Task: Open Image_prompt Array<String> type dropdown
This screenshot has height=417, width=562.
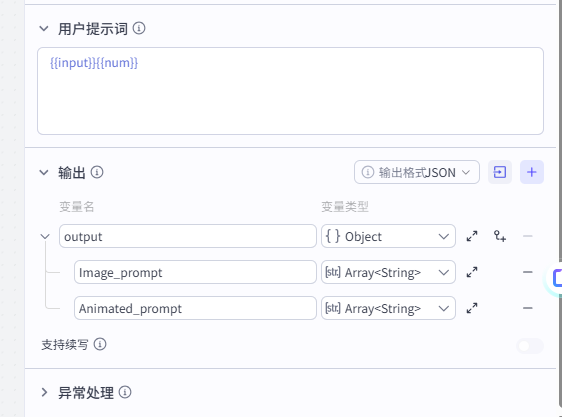Action: pyautogui.click(x=388, y=272)
